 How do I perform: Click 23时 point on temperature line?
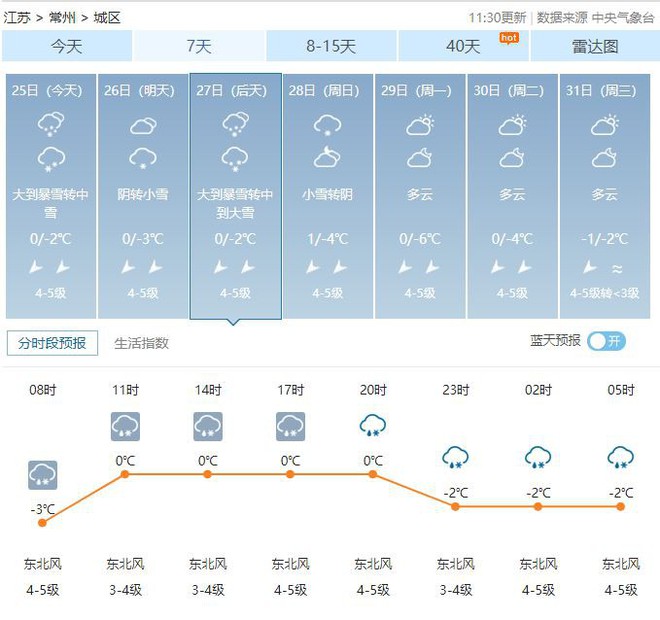[x=455, y=507]
